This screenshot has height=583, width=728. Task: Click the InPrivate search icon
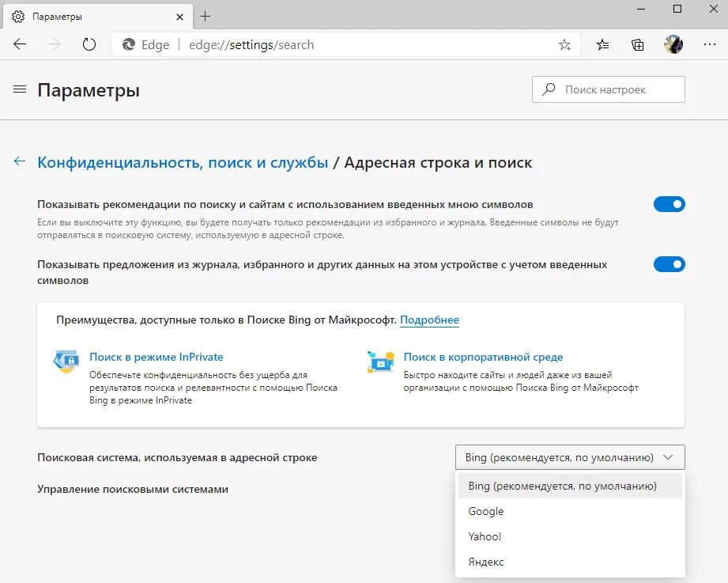pyautogui.click(x=66, y=362)
